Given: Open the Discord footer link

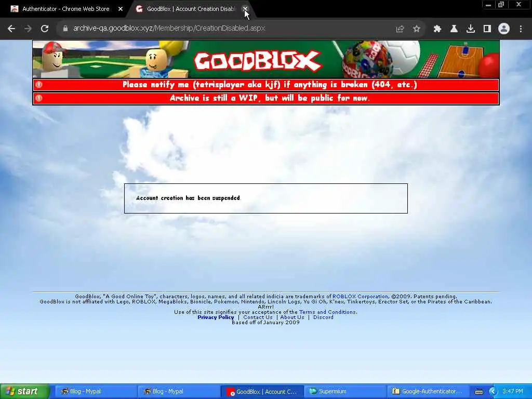Looking at the screenshot, I should pyautogui.click(x=323, y=317).
